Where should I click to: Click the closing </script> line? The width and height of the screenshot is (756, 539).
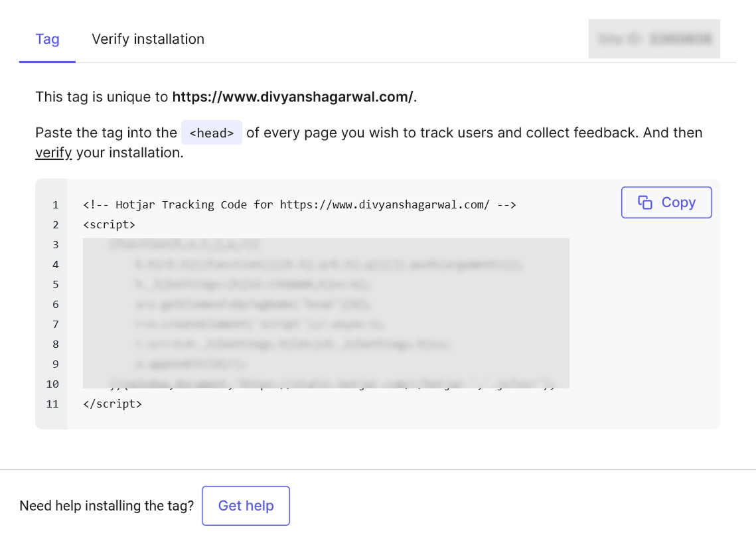point(112,404)
